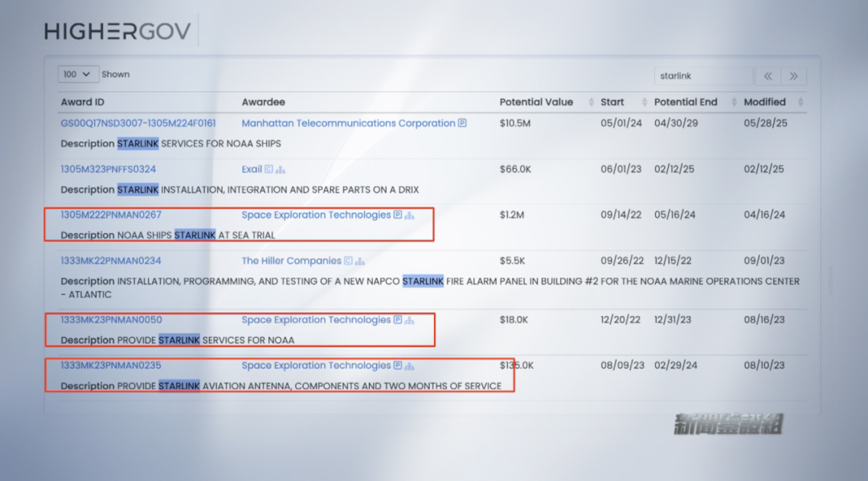Click the P icon beside Manhattan Telecommunications Corporation
The width and height of the screenshot is (868, 481).
click(x=462, y=123)
